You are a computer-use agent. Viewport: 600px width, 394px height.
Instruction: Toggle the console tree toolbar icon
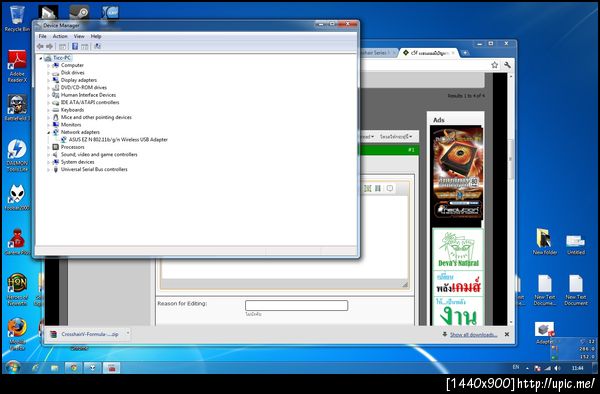62,46
